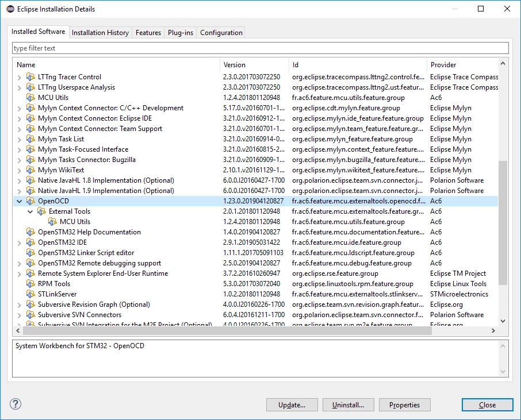Sort by the Name column header
Image resolution: width=521 pixels, height=420 pixels.
(116, 65)
